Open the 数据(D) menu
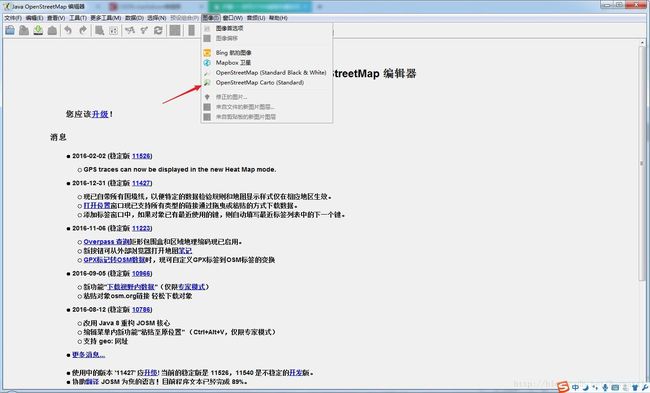650x393 pixels. [x=134, y=18]
